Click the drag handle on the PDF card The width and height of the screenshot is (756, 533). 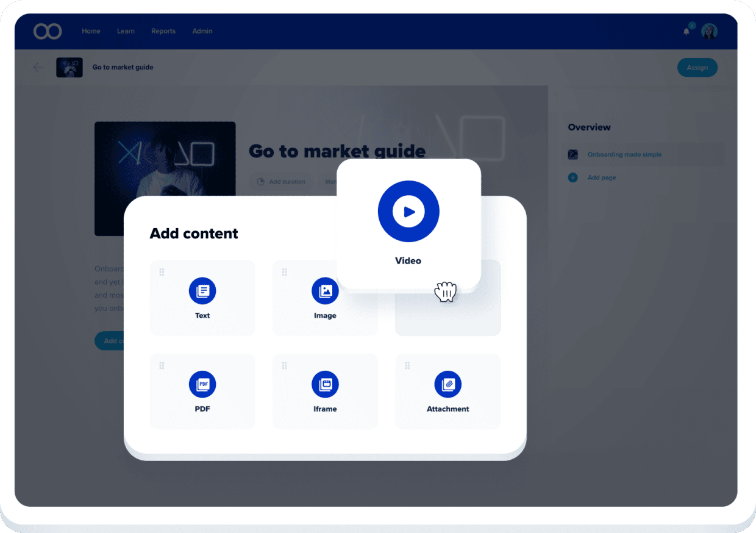pos(162,365)
